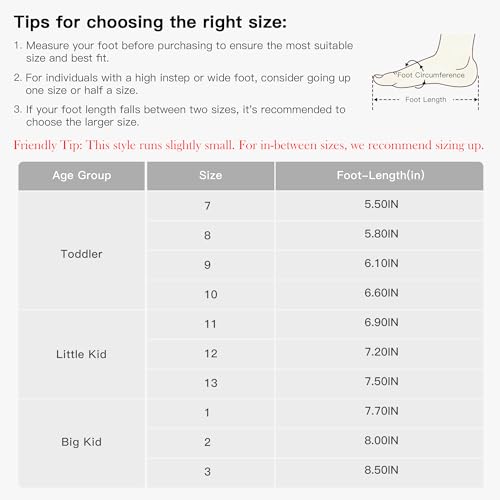Select Big Kid size 2 row
Viewport: 500px width, 500px height.
[x=250, y=441]
